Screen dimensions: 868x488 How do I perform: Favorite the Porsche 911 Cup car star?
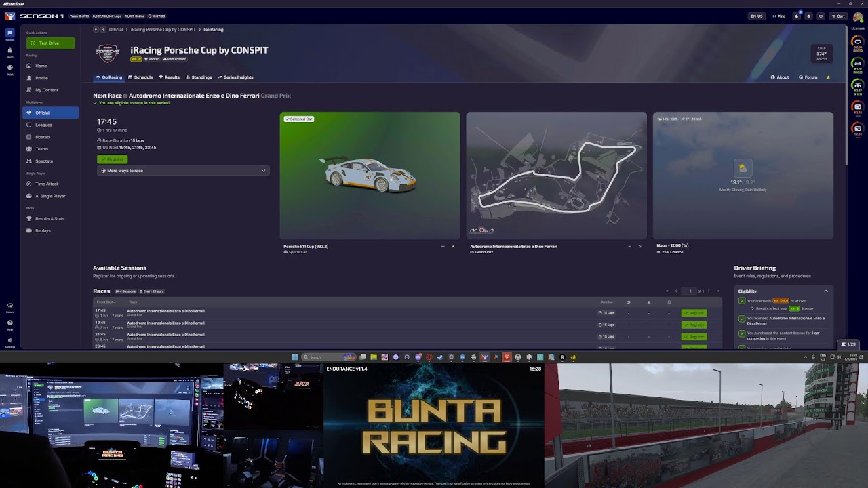point(453,246)
